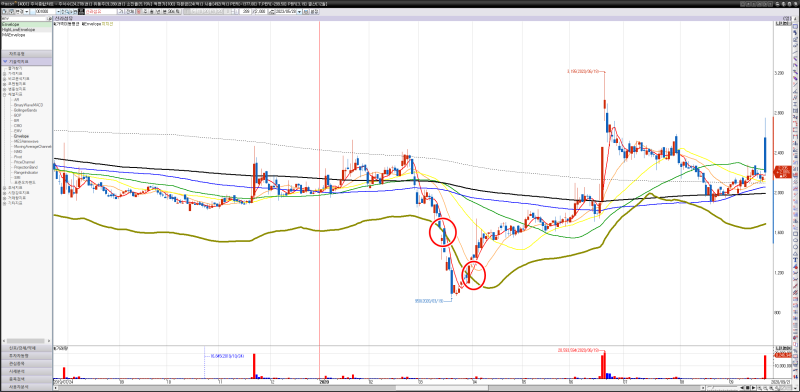Choose the MovingAverageChannel indicator
Screen dimensions: 800x392
(x=33, y=146)
